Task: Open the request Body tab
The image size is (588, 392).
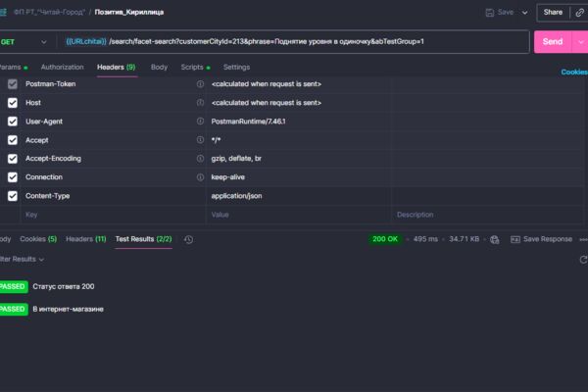Action: (159, 68)
